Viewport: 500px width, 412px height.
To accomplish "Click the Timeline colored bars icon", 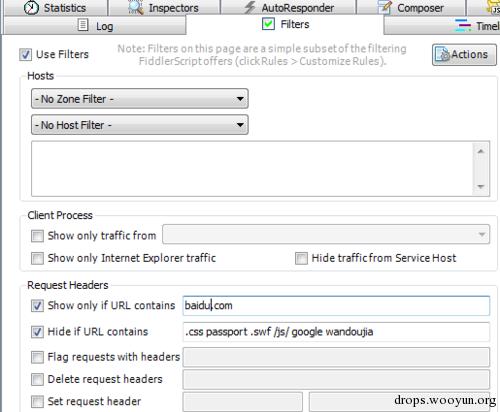I will pos(463,25).
